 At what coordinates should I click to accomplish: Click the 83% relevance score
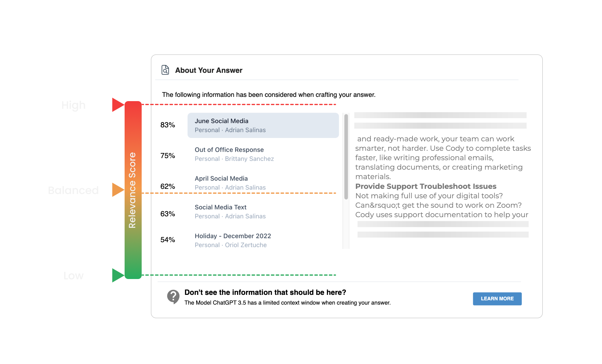pos(168,125)
